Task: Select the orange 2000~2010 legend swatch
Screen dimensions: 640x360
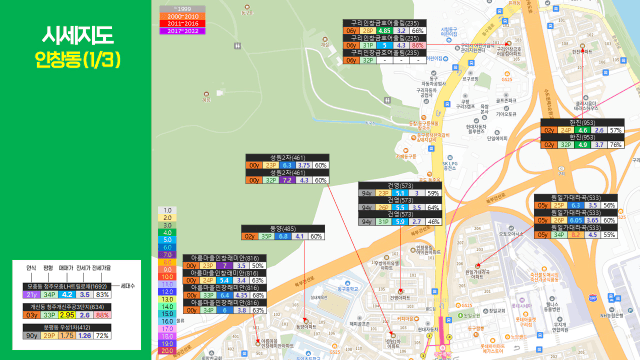Action: 182,16
